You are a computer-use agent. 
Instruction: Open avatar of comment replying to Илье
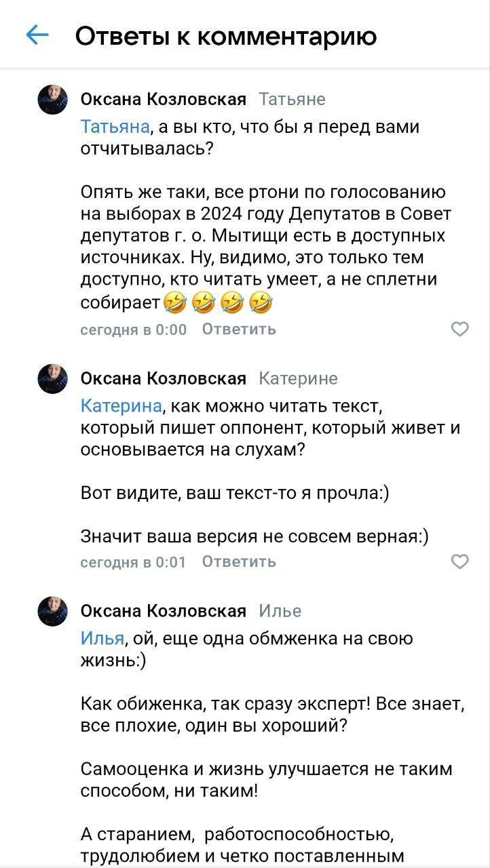point(52,612)
